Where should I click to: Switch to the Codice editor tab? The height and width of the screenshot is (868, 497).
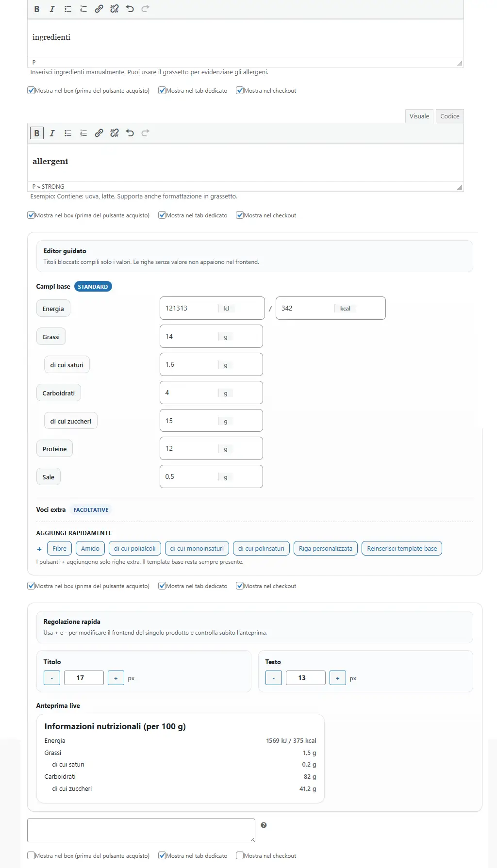click(449, 116)
